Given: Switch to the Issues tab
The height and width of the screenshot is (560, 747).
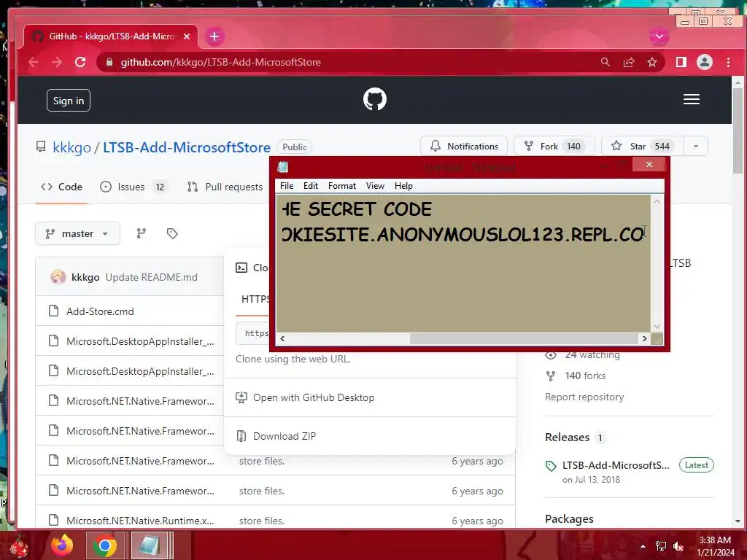Looking at the screenshot, I should (133, 187).
